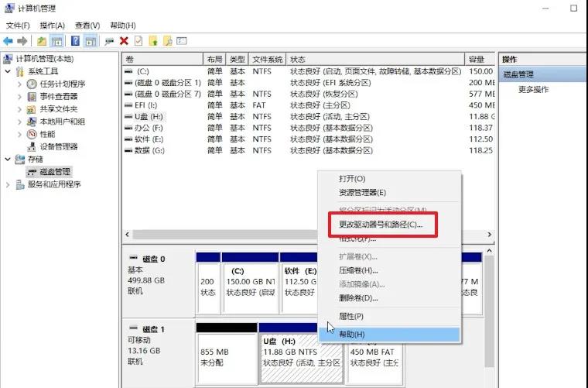588x388 pixels.
Task: Open the 文件(F) menu
Action: (x=18, y=26)
